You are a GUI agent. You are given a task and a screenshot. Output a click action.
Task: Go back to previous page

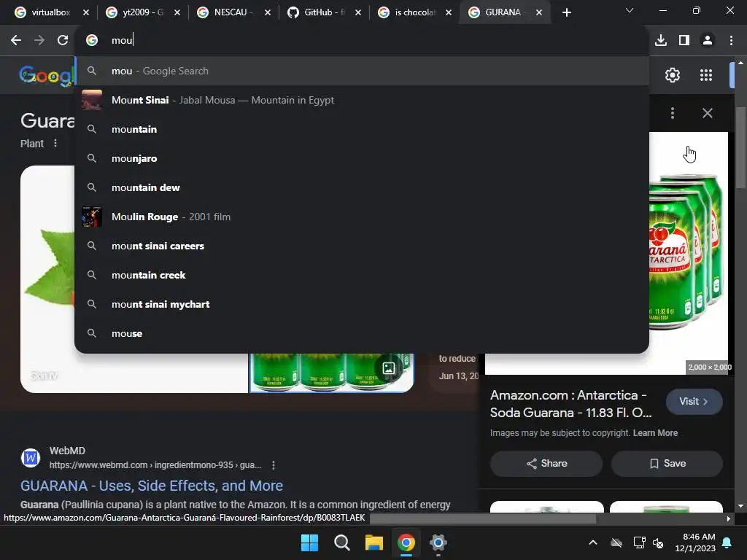point(16,40)
